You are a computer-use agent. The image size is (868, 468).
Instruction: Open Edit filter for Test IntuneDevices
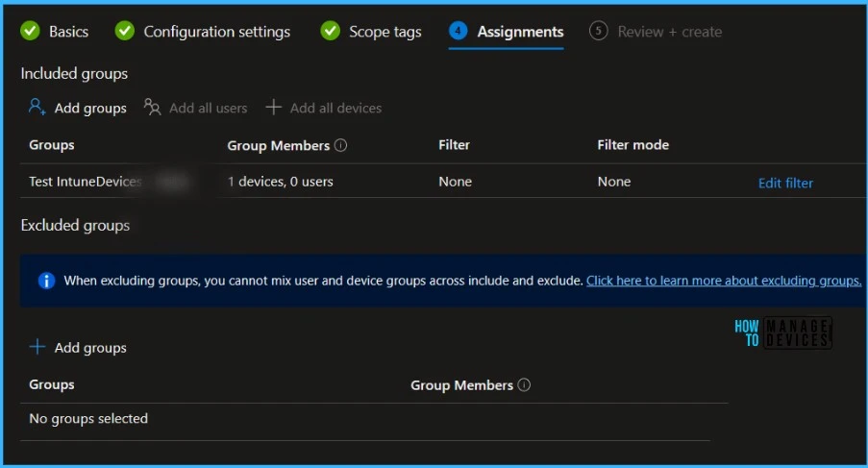pos(785,184)
